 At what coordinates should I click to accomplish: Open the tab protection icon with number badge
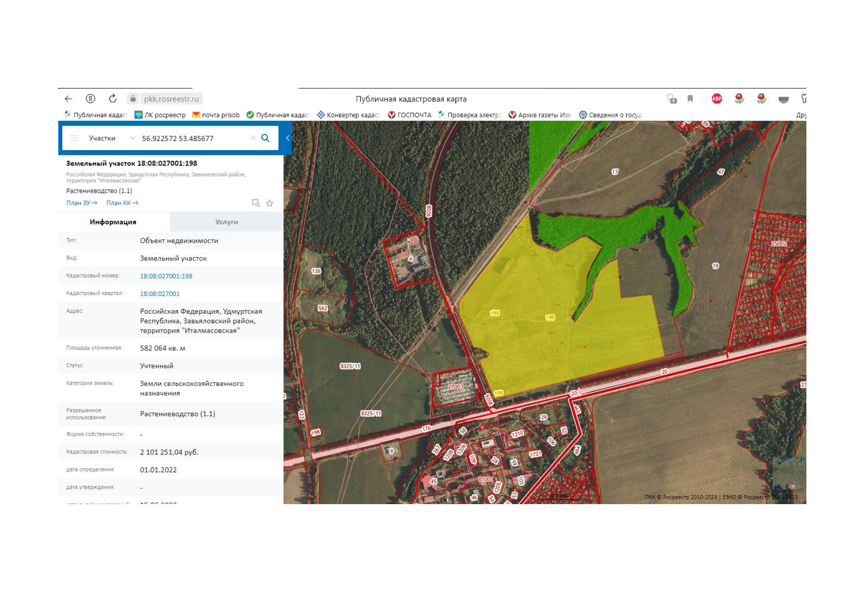(x=671, y=99)
